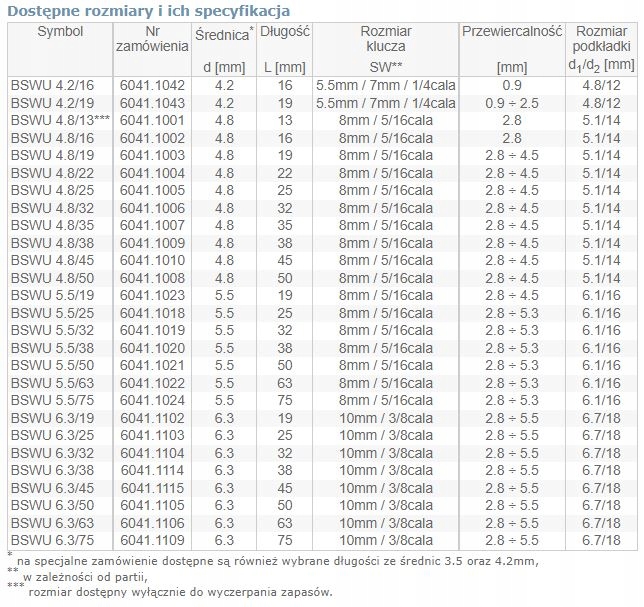Select the symbol 'BSWU 4.8/45'

pos(52,260)
